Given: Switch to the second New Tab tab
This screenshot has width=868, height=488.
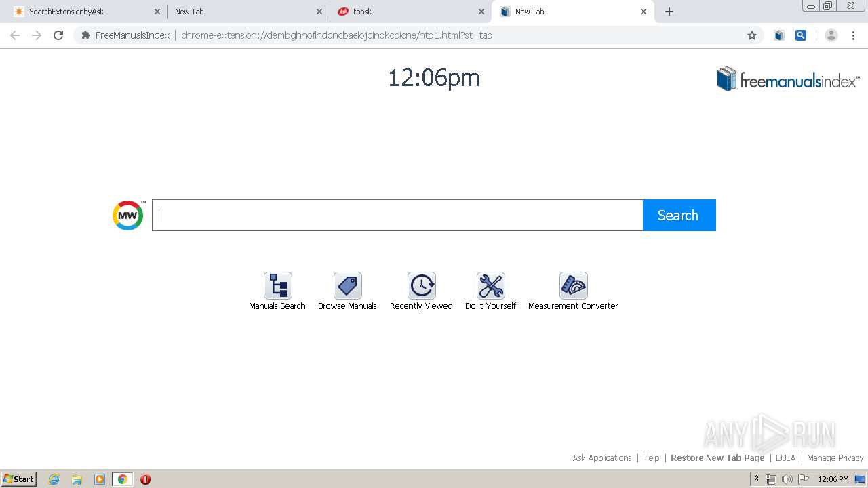Looking at the screenshot, I should pyautogui.click(x=248, y=12).
